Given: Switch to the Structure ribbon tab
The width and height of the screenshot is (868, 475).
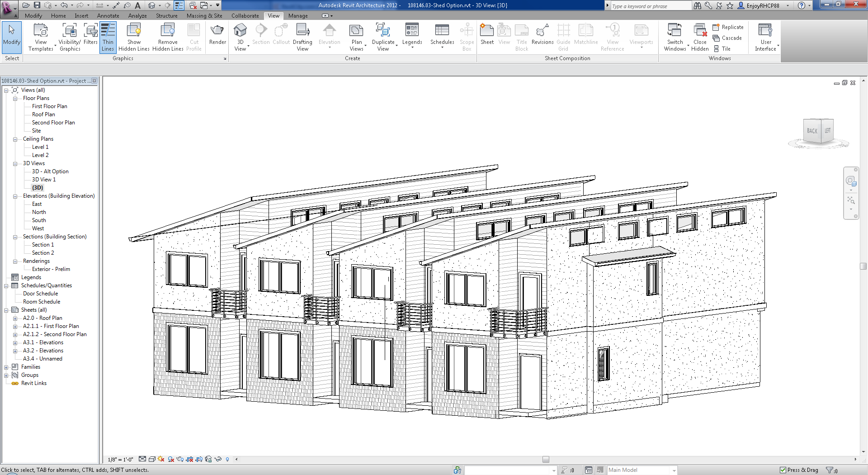Looking at the screenshot, I should [166, 15].
